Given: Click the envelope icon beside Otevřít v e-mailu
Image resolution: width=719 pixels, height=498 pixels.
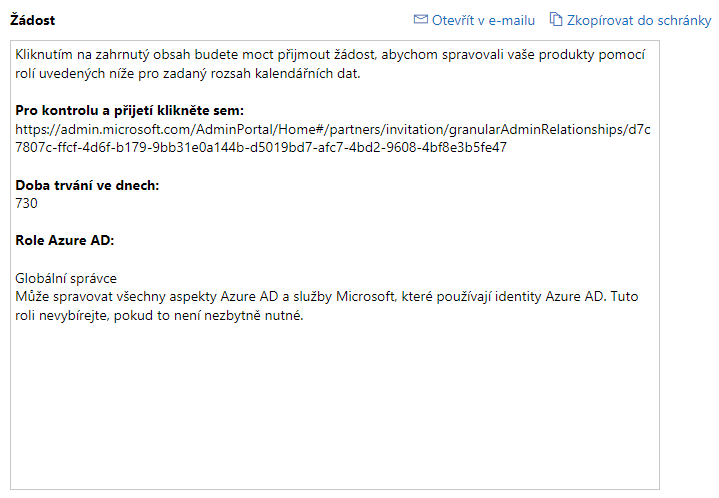Looking at the screenshot, I should tap(420, 19).
